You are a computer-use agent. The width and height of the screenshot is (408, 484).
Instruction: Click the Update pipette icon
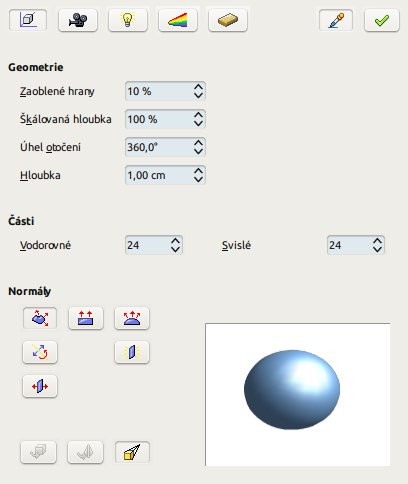coord(336,20)
